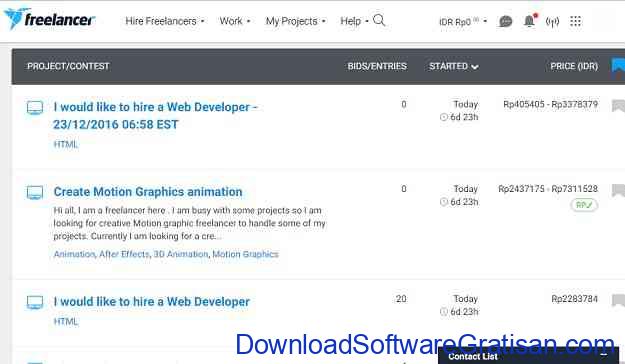625x364 pixels.
Task: Click the blue bookmark icon in header row
Action: 618,66
